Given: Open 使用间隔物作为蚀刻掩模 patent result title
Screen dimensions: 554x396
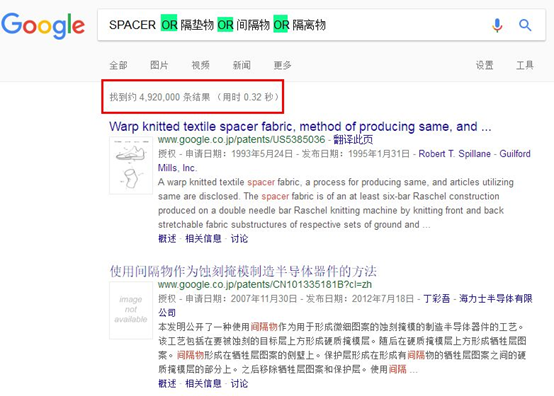Looking at the screenshot, I should 243,271.
